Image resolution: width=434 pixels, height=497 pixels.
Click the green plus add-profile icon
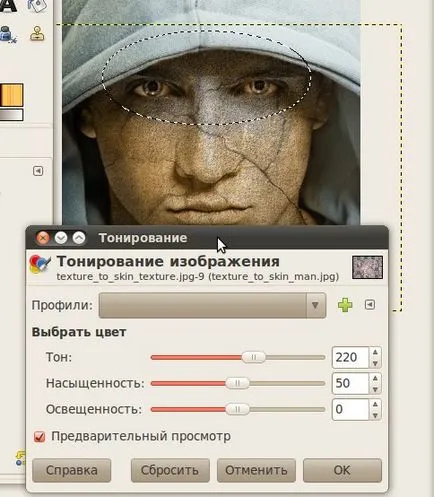point(345,305)
